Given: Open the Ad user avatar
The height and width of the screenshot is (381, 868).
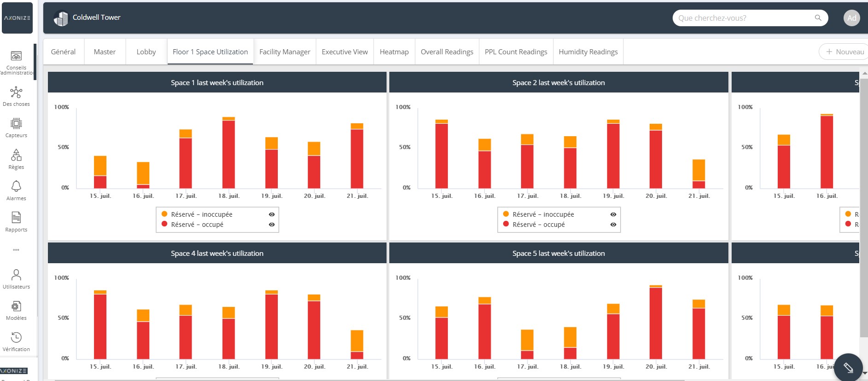Looking at the screenshot, I should (x=852, y=18).
